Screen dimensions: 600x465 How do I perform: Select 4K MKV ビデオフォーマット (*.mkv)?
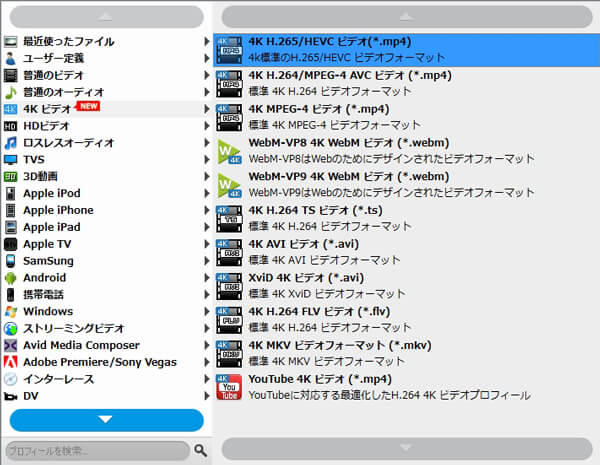pyautogui.click(x=406, y=353)
